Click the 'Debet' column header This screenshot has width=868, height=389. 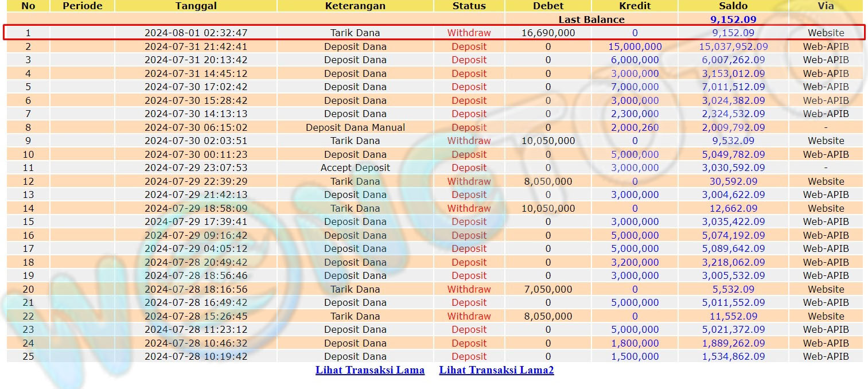tap(548, 6)
